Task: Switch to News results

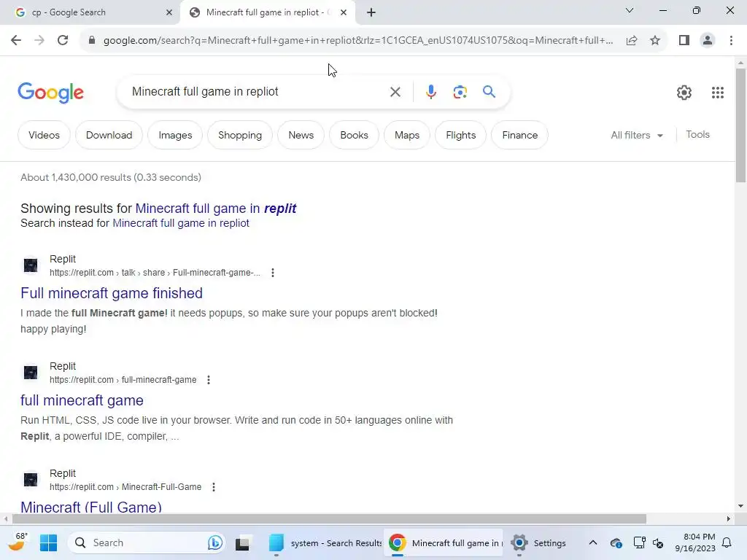Action: point(301,135)
